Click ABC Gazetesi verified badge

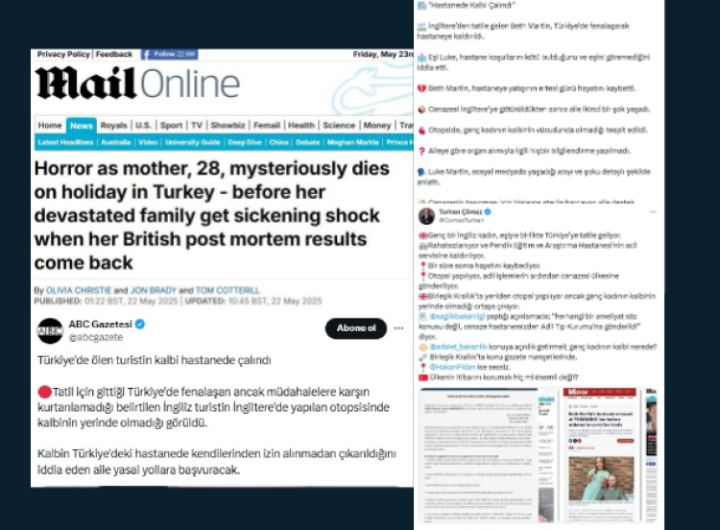(140, 324)
